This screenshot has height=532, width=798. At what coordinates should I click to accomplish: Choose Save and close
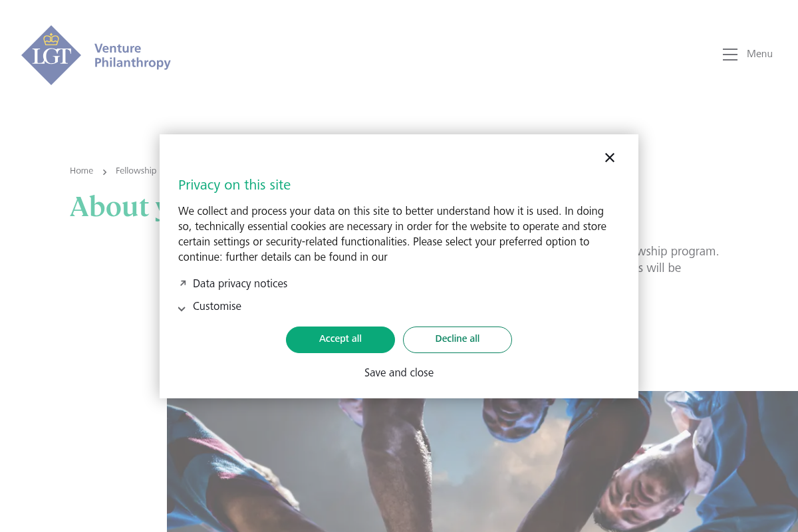tap(399, 372)
